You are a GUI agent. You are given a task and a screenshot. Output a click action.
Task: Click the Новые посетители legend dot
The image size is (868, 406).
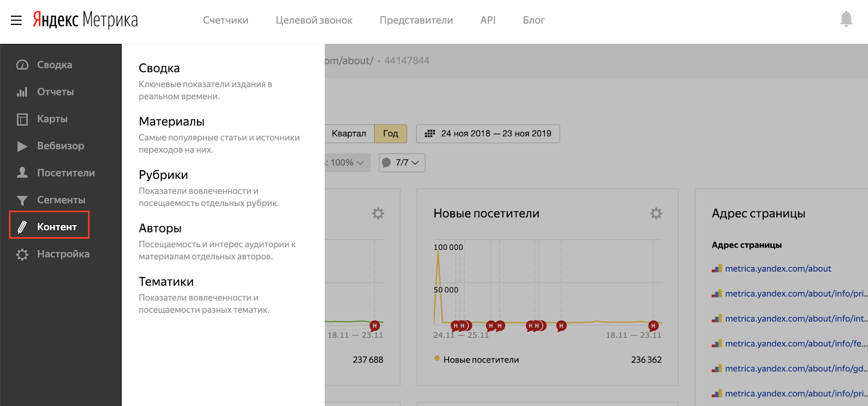pyautogui.click(x=437, y=358)
